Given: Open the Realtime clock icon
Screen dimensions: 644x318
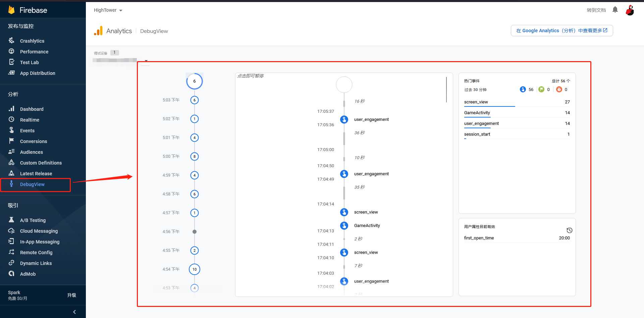Looking at the screenshot, I should pyautogui.click(x=11, y=120).
